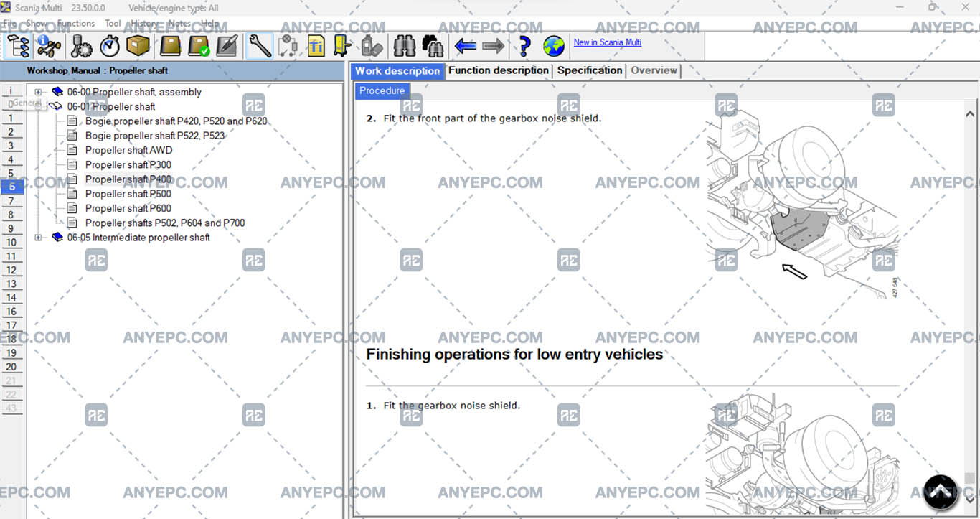Open Propeller shafts P502, P604 and P700
Viewport: 980px width, 519px height.
(165, 223)
